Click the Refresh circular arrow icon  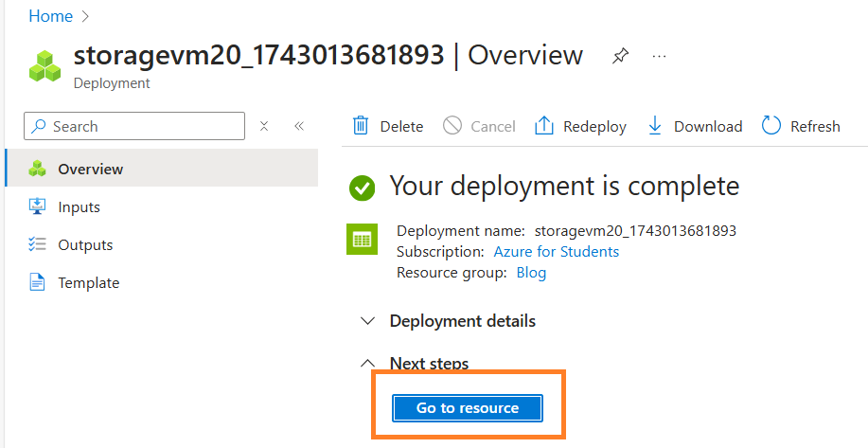coord(771,126)
